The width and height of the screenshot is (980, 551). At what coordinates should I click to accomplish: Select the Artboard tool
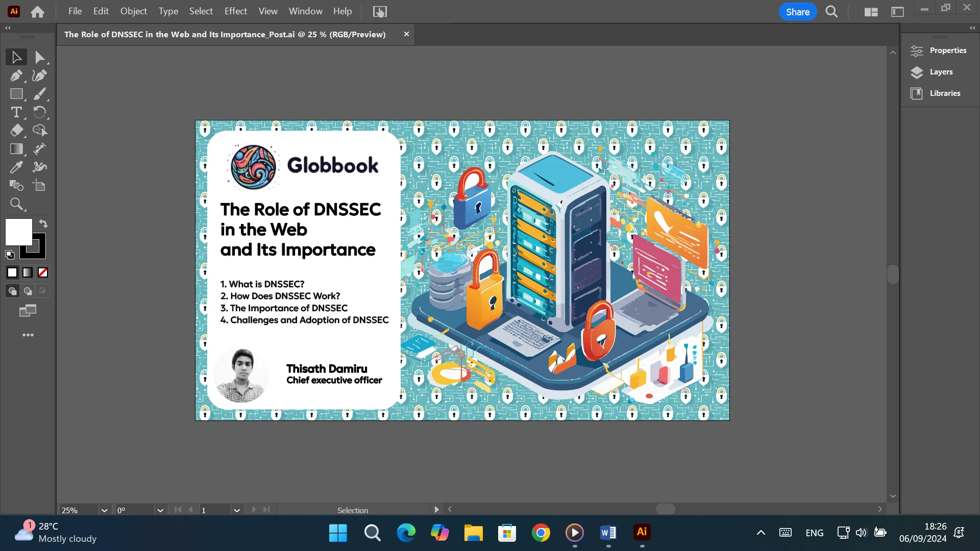click(39, 186)
